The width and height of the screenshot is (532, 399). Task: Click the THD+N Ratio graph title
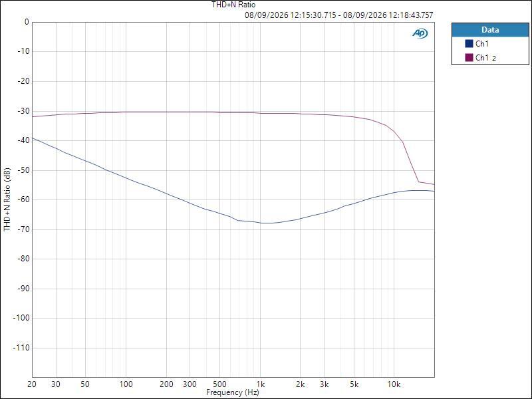pyautogui.click(x=233, y=5)
